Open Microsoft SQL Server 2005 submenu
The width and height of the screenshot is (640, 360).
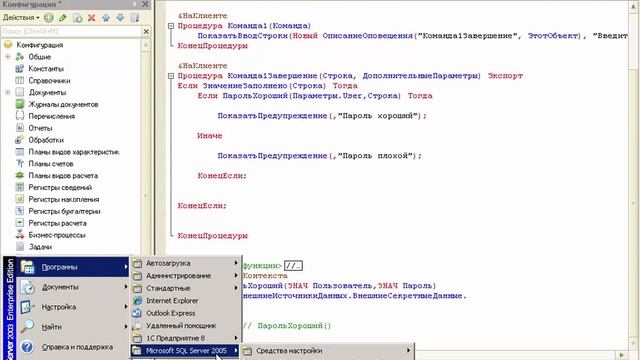[x=186, y=351]
